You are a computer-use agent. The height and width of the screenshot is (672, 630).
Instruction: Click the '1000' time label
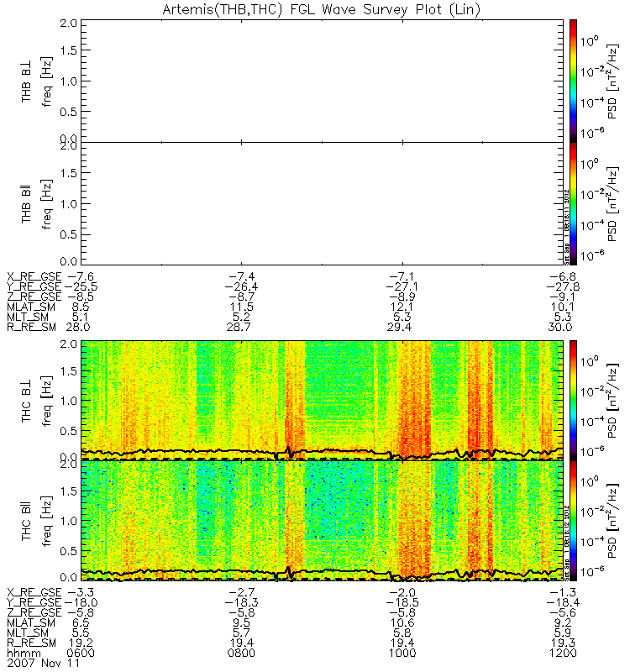tap(402, 654)
